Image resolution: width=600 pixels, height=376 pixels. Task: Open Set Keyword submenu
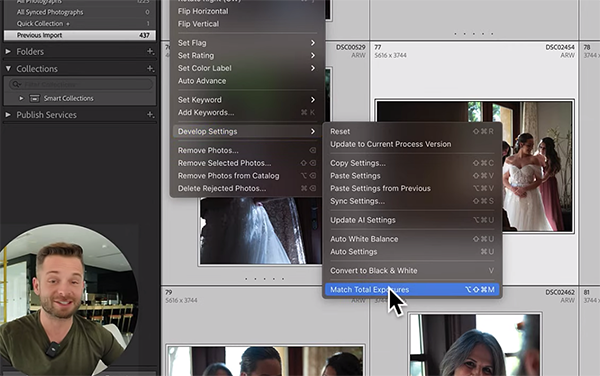coord(246,100)
